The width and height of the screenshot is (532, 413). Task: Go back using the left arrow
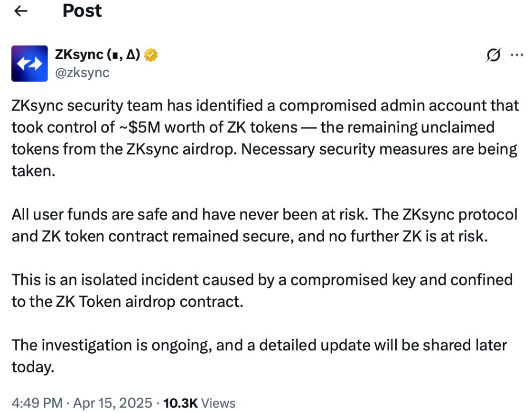click(x=21, y=11)
